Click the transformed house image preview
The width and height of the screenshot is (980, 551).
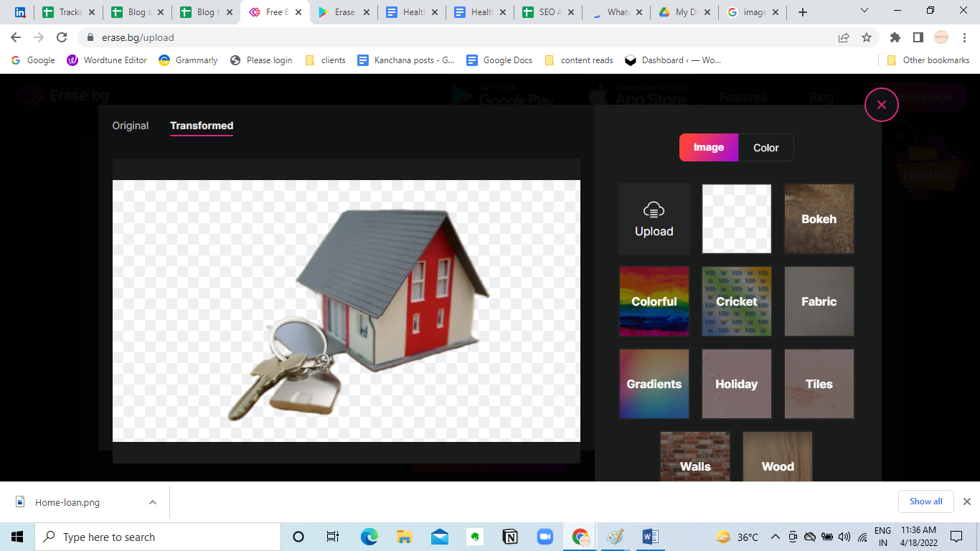(347, 311)
